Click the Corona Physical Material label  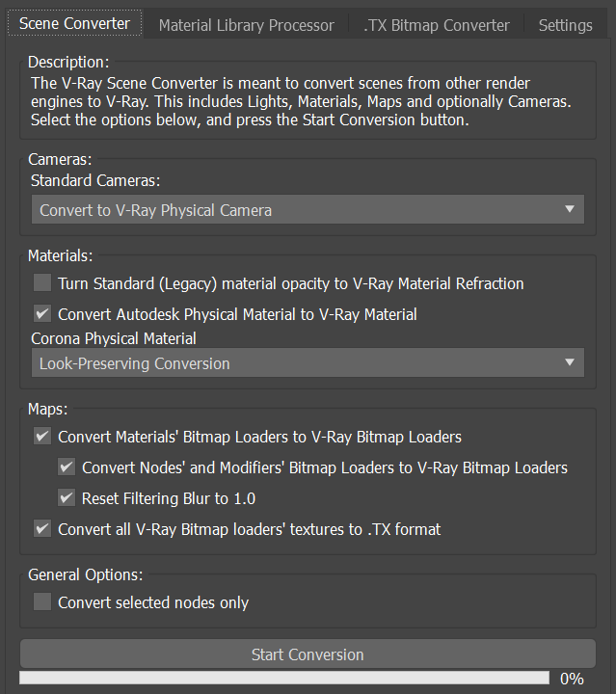tap(114, 338)
